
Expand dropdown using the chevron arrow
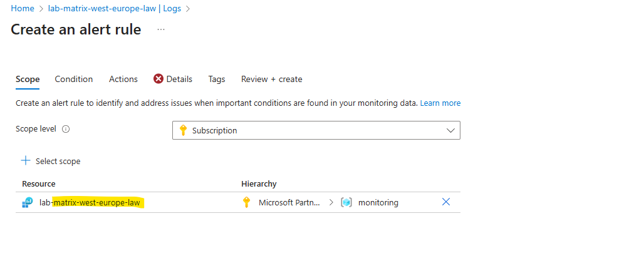(450, 130)
